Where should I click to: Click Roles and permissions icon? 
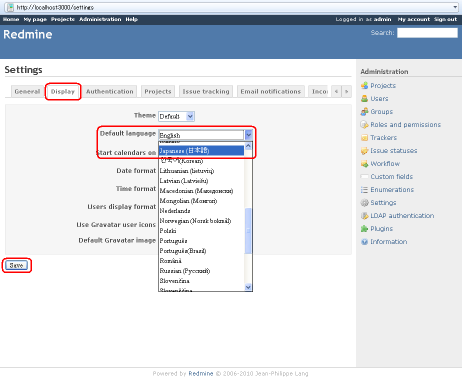[364, 125]
